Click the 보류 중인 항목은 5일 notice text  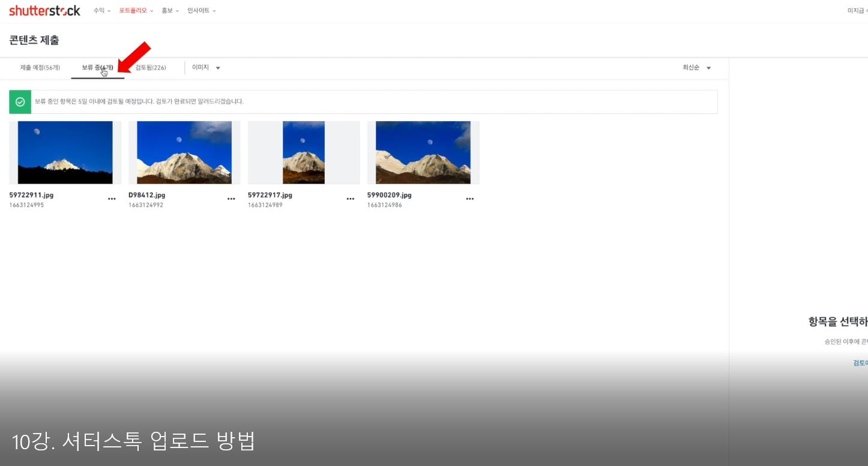[139, 102]
